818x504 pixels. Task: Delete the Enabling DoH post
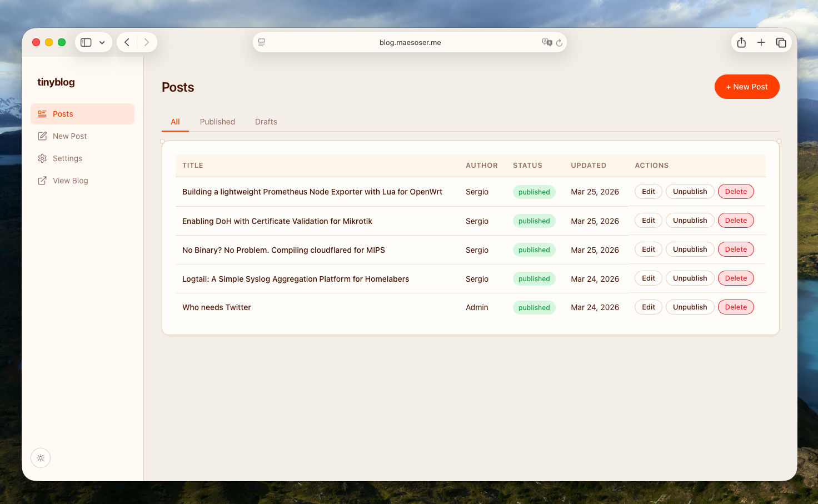click(x=736, y=221)
